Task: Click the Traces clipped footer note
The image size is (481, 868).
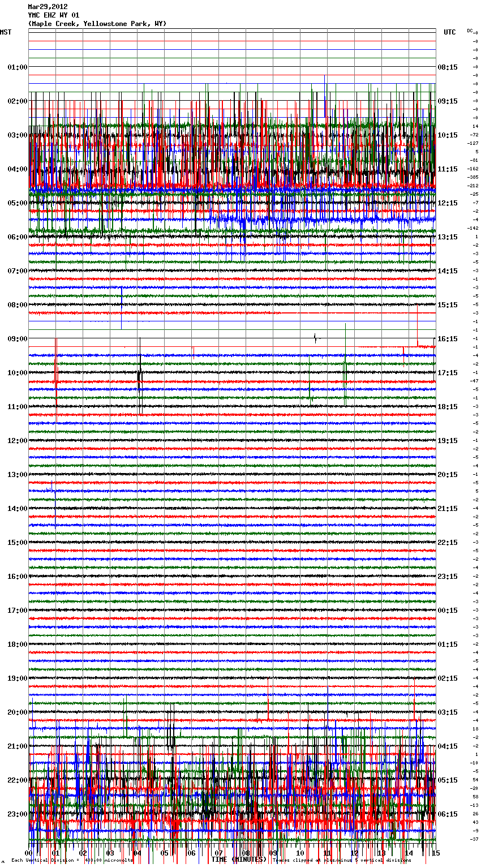Action: (342, 861)
